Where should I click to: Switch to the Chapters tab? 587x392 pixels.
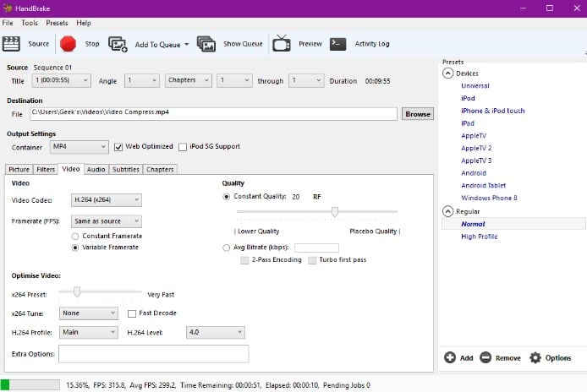pos(160,170)
